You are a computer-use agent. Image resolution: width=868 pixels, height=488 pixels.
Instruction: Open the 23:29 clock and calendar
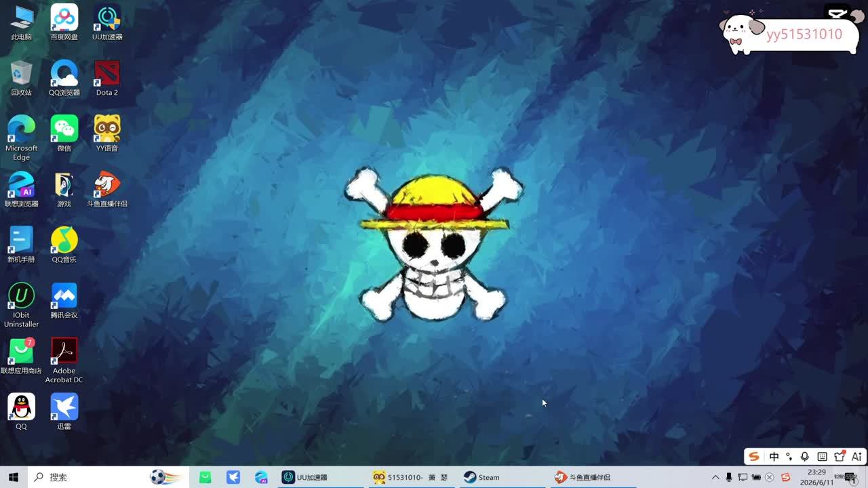(x=816, y=477)
